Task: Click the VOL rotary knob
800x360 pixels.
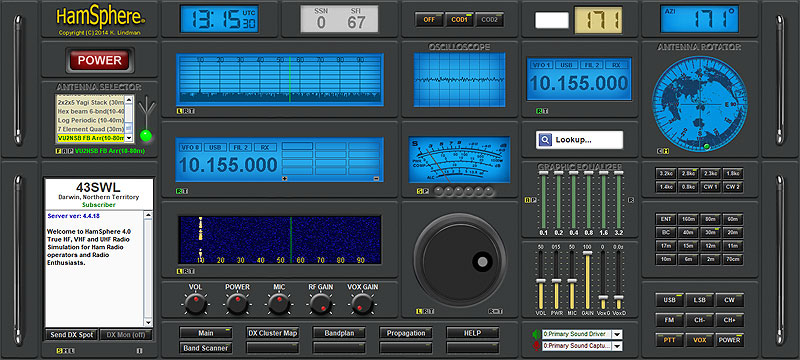Action: (195, 304)
